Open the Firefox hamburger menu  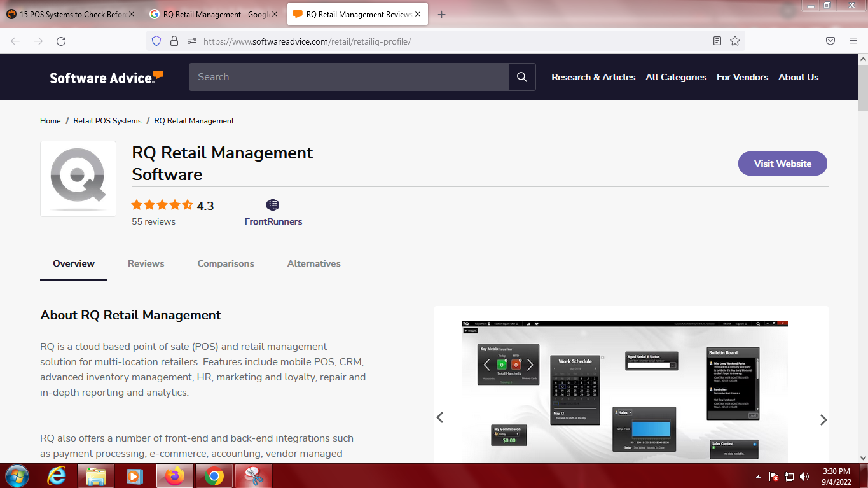853,41
